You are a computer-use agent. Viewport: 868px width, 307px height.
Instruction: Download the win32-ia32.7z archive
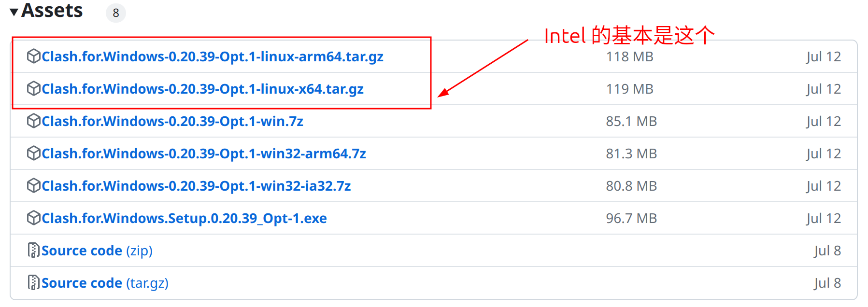coord(196,186)
